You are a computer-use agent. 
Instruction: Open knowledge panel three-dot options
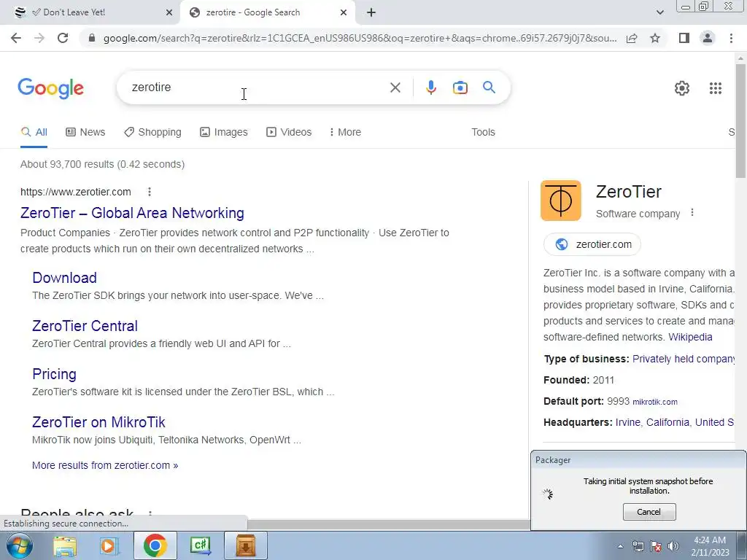(x=692, y=213)
